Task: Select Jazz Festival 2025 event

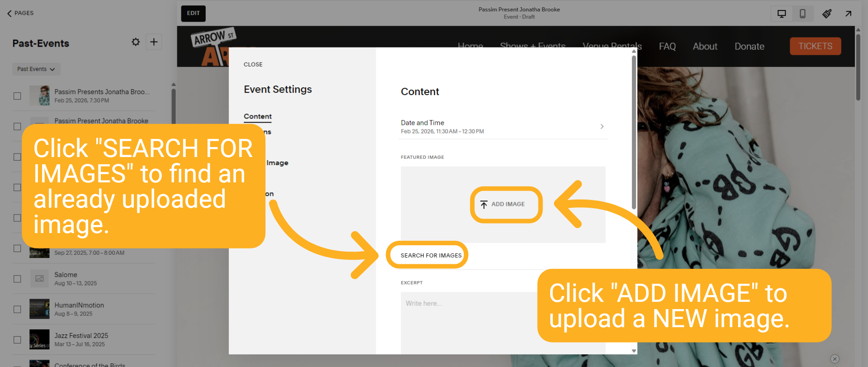Action: click(85, 339)
